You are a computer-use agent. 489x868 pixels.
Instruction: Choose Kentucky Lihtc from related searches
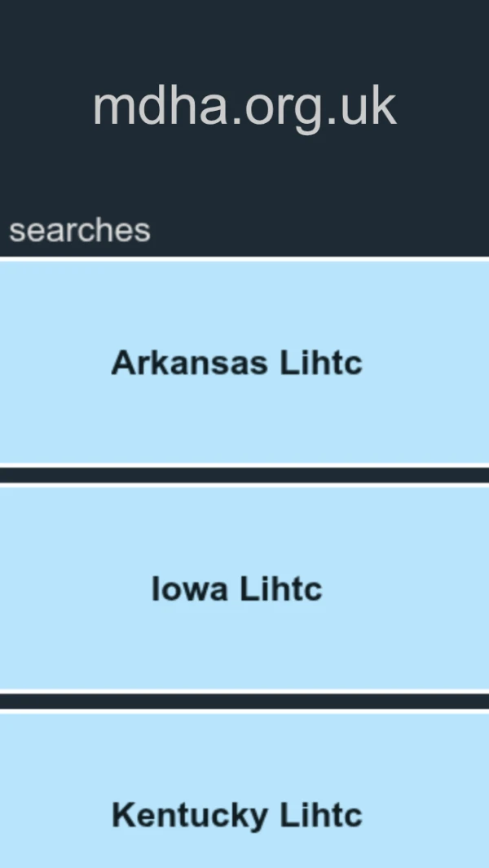pos(236,815)
